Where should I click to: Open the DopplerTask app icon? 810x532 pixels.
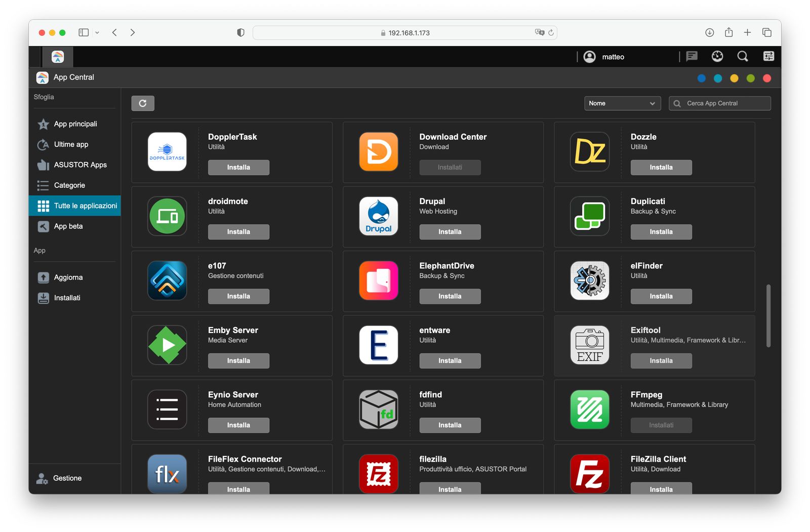point(167,152)
